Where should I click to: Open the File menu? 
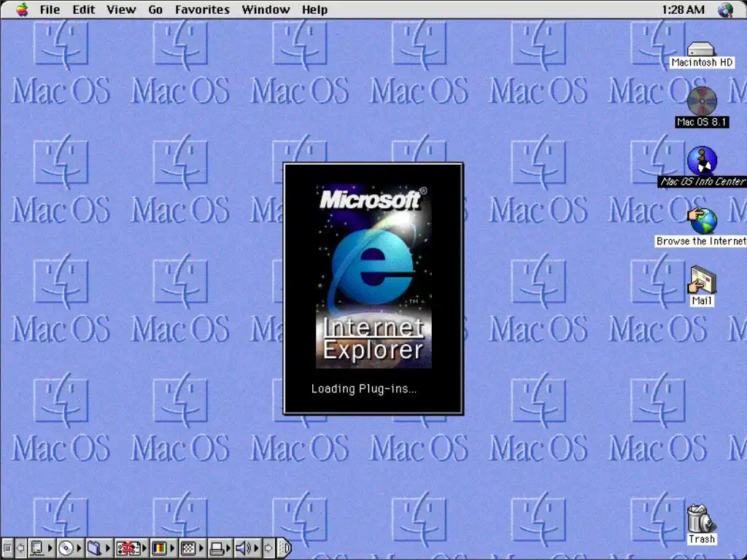50,9
